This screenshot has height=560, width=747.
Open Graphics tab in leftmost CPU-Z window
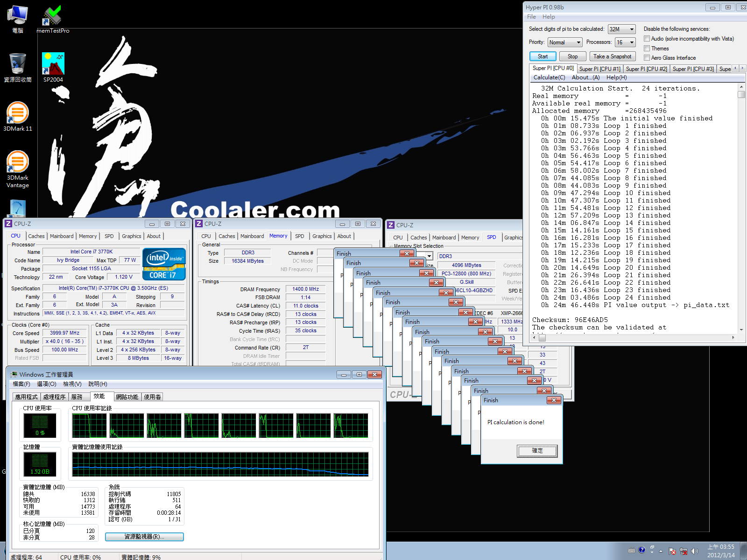tap(132, 236)
